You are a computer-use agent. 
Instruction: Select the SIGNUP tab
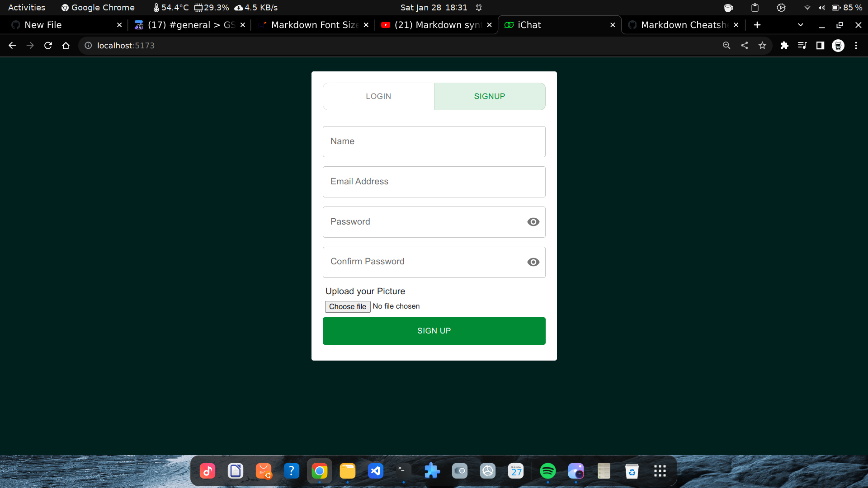(490, 96)
